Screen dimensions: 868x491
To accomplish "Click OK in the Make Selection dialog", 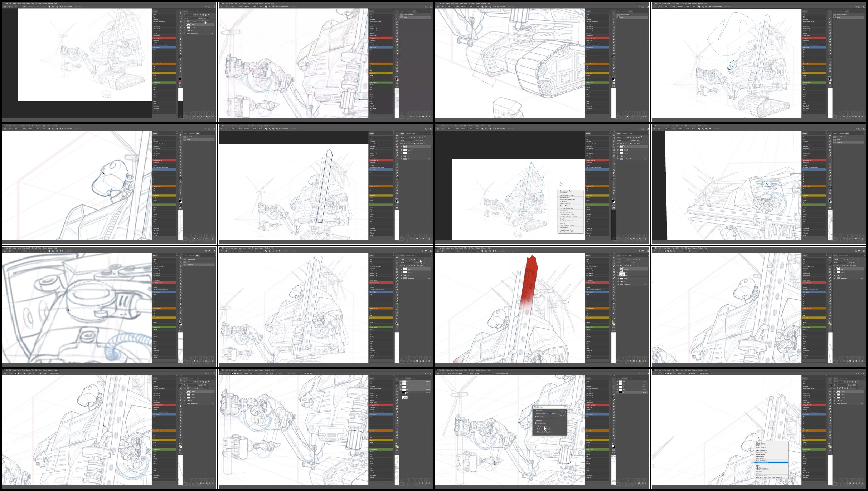I will point(562,412).
